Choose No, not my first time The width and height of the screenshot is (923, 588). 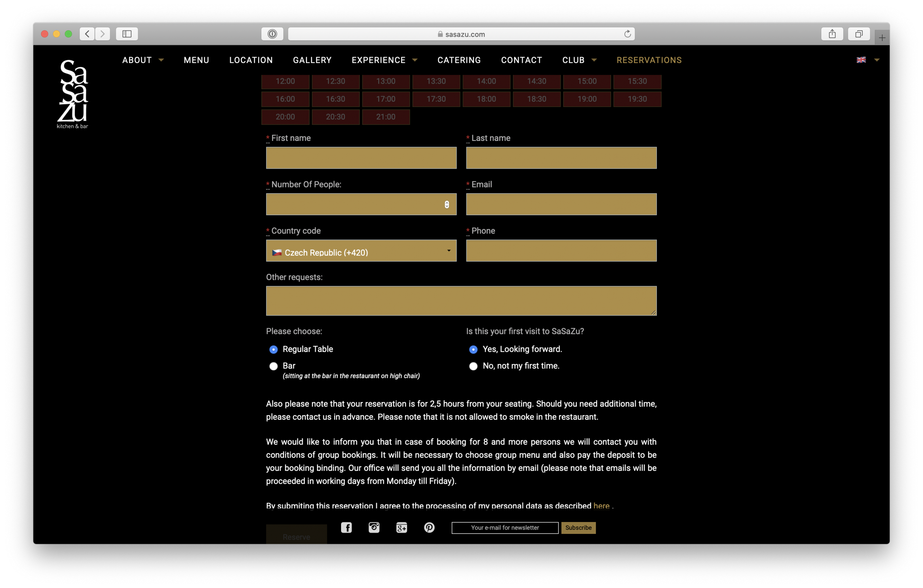tap(473, 366)
